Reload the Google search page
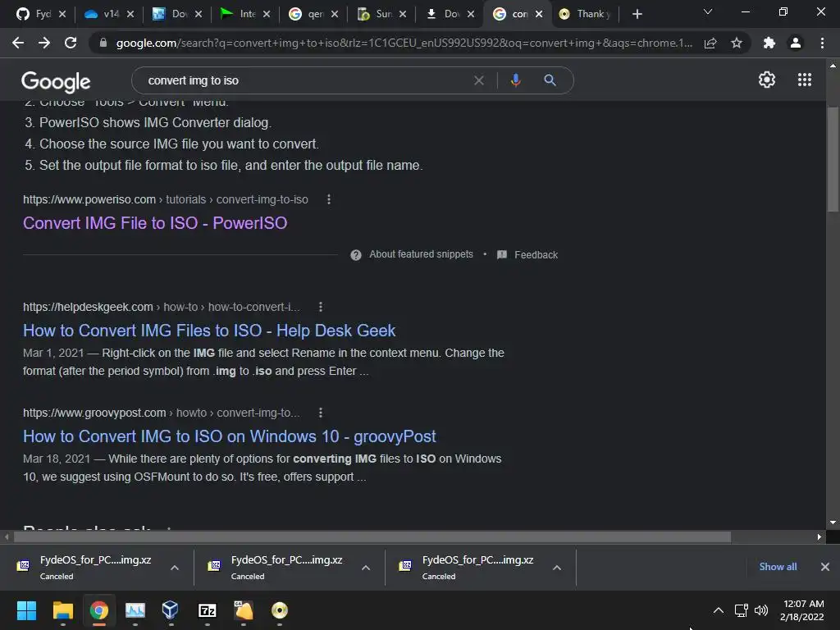Screen dimensions: 840x630 click(x=71, y=43)
